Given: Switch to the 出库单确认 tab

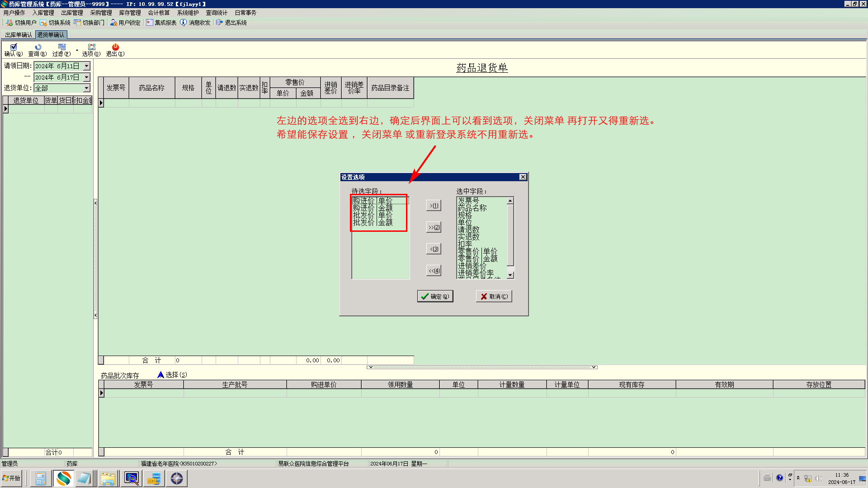Looking at the screenshot, I should coord(19,35).
